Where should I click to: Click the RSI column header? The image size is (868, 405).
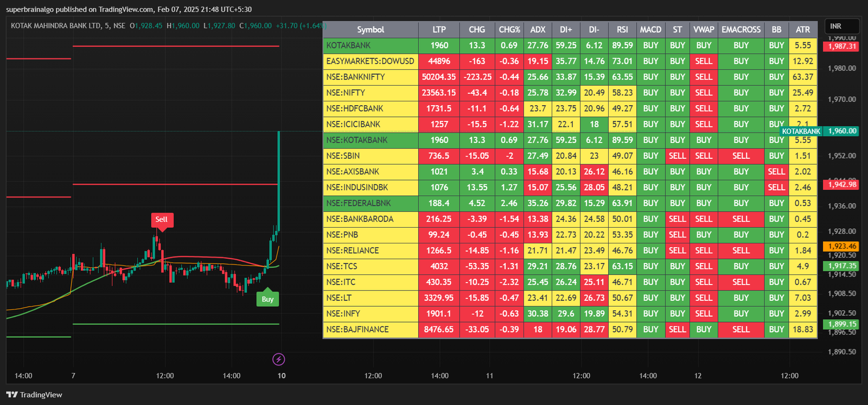(622, 30)
